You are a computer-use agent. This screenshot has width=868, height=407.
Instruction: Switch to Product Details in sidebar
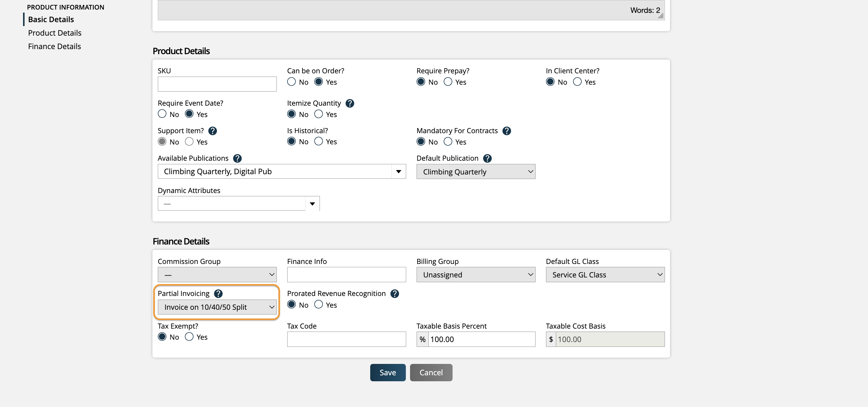pos(55,33)
